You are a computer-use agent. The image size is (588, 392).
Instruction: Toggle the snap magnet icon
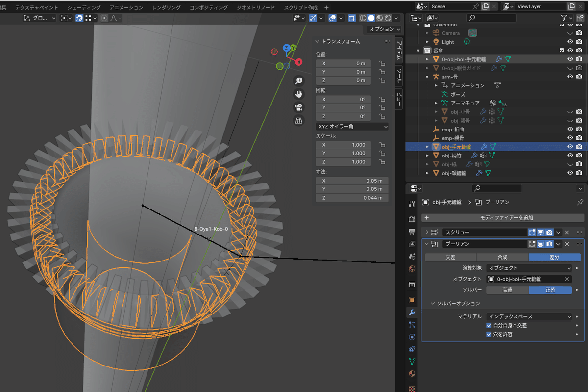coord(79,18)
